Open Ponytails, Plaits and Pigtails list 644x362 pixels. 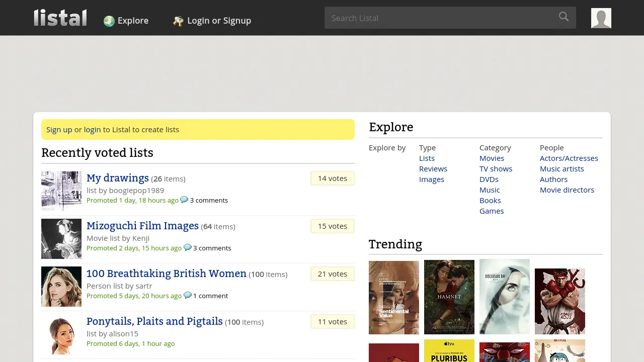point(154,321)
